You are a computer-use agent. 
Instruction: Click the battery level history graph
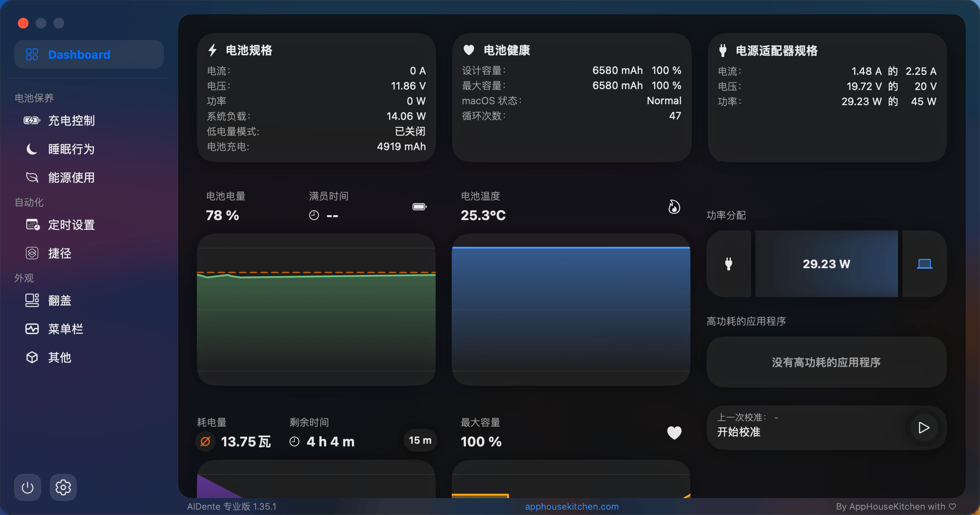point(316,310)
